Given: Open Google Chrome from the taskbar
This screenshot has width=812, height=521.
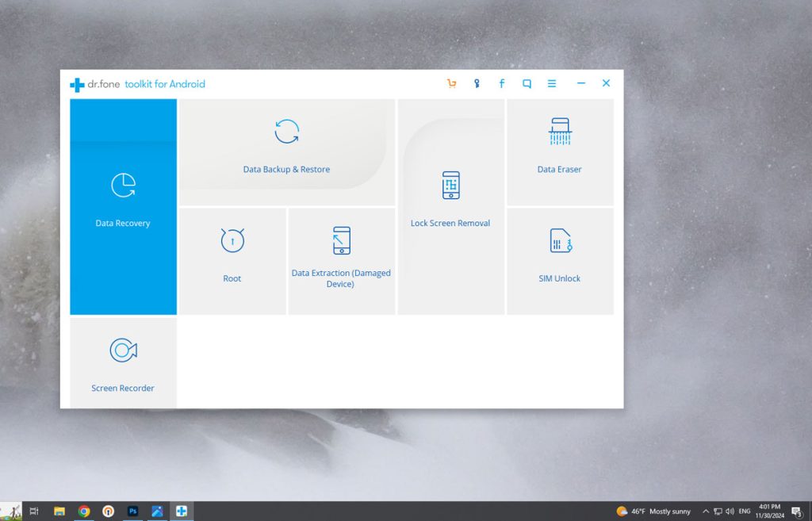Looking at the screenshot, I should pos(84,511).
